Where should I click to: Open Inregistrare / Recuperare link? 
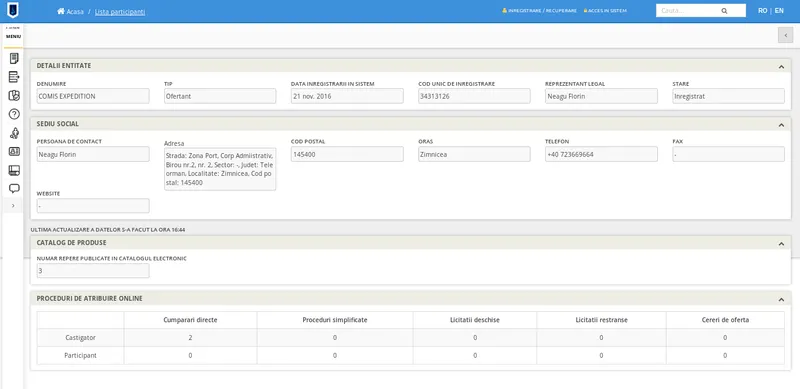pyautogui.click(x=540, y=11)
